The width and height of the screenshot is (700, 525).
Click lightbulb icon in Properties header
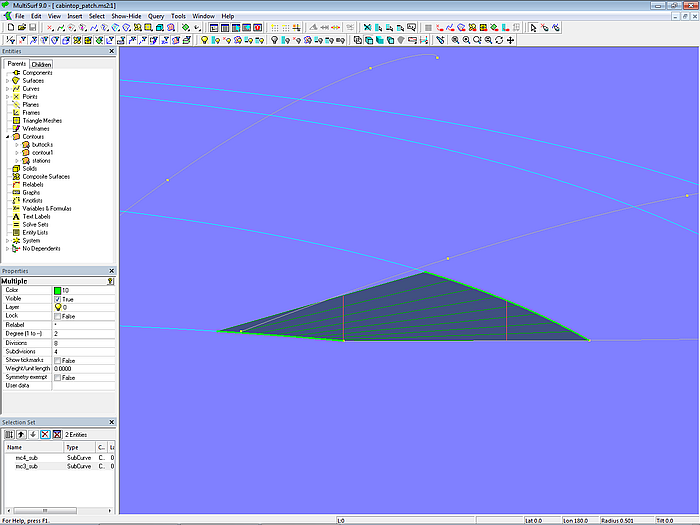click(x=110, y=282)
